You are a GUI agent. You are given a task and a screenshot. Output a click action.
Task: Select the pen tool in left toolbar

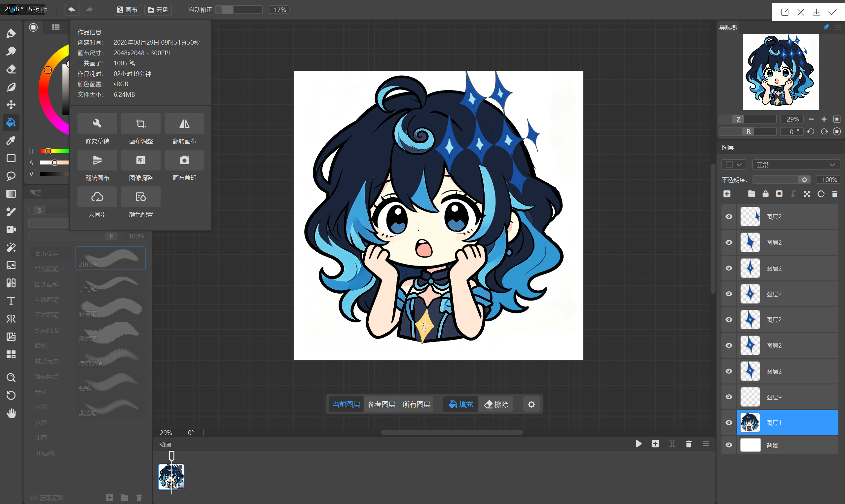pyautogui.click(x=11, y=33)
